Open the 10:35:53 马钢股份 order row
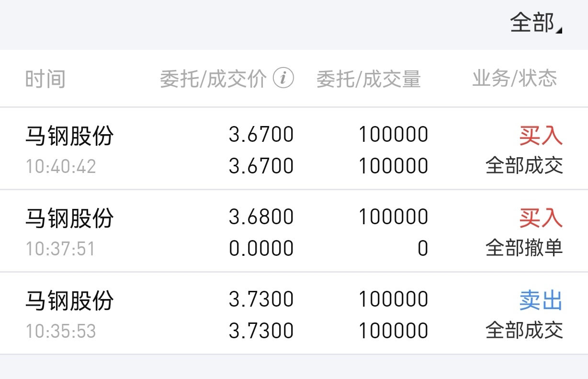 pos(294,314)
